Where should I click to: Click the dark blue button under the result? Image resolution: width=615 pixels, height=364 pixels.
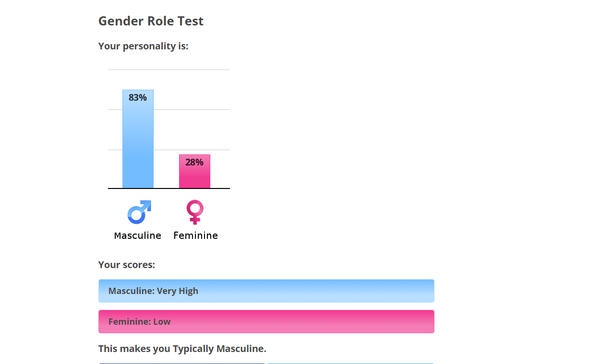coord(181,363)
